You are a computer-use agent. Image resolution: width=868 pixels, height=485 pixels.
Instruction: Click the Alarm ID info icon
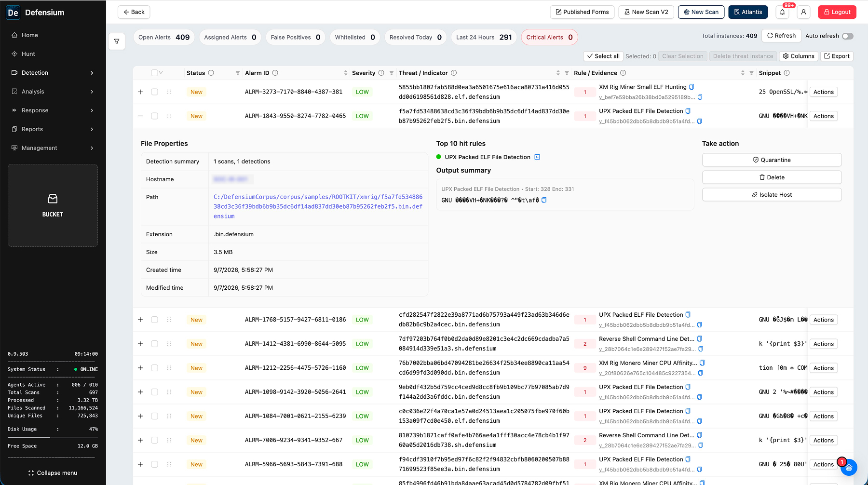pos(275,73)
